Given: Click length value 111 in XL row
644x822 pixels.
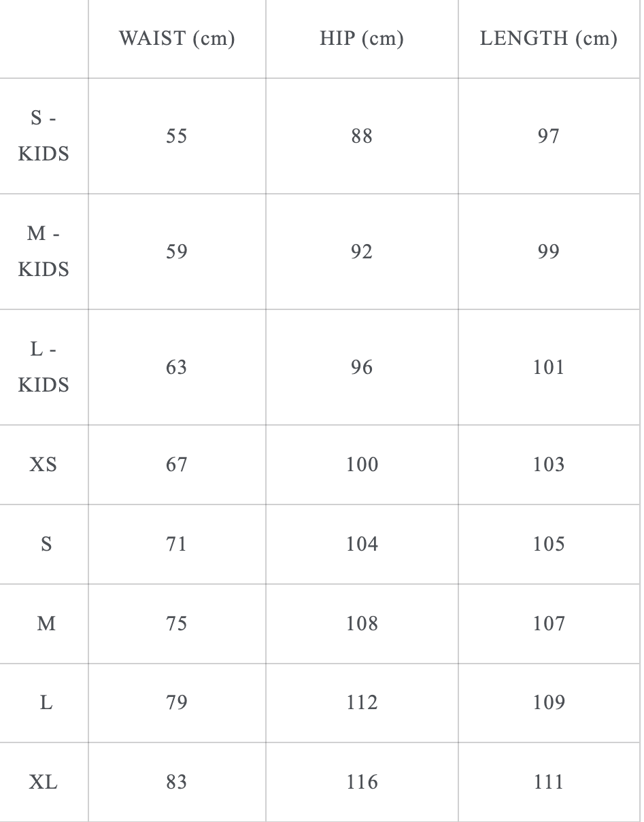Looking at the screenshot, I should [x=549, y=782].
